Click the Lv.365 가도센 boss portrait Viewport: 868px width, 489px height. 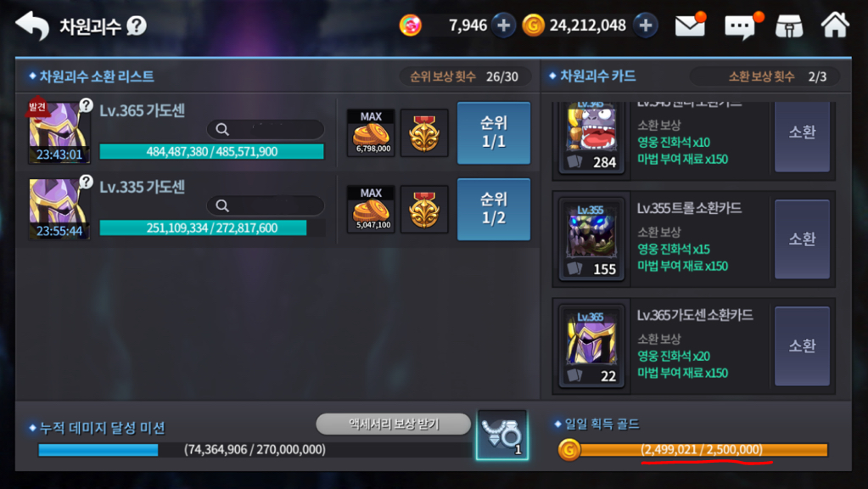tap(59, 132)
